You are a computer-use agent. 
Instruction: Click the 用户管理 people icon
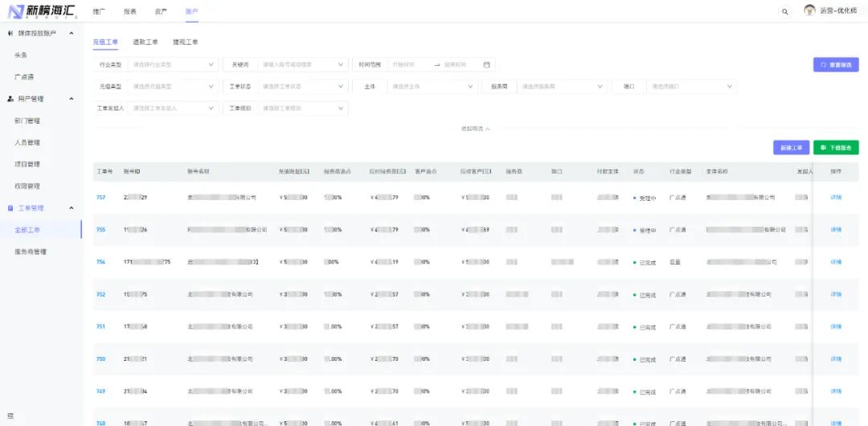(10, 99)
